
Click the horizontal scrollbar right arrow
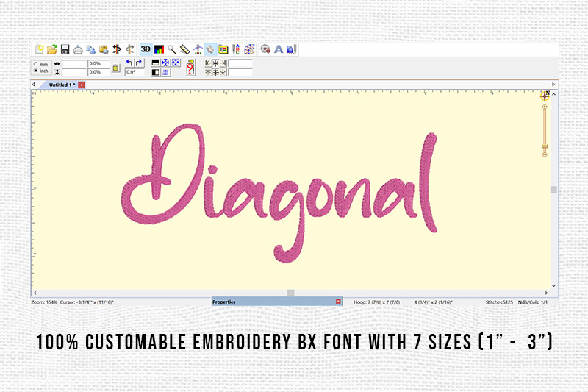[x=546, y=293]
